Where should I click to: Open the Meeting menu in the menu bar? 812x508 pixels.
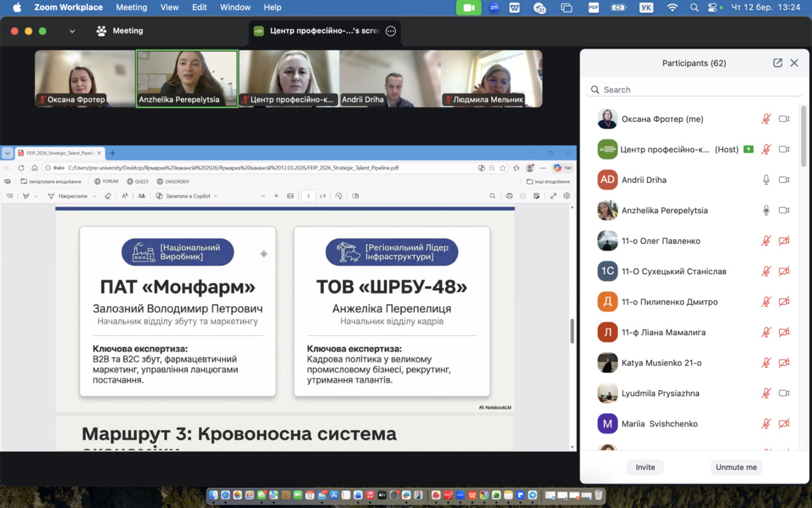tap(131, 7)
